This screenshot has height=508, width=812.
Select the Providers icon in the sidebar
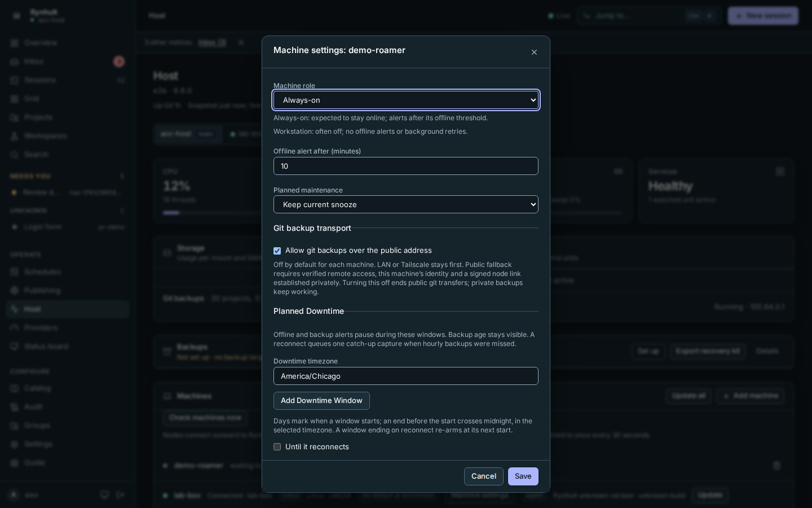[15, 328]
